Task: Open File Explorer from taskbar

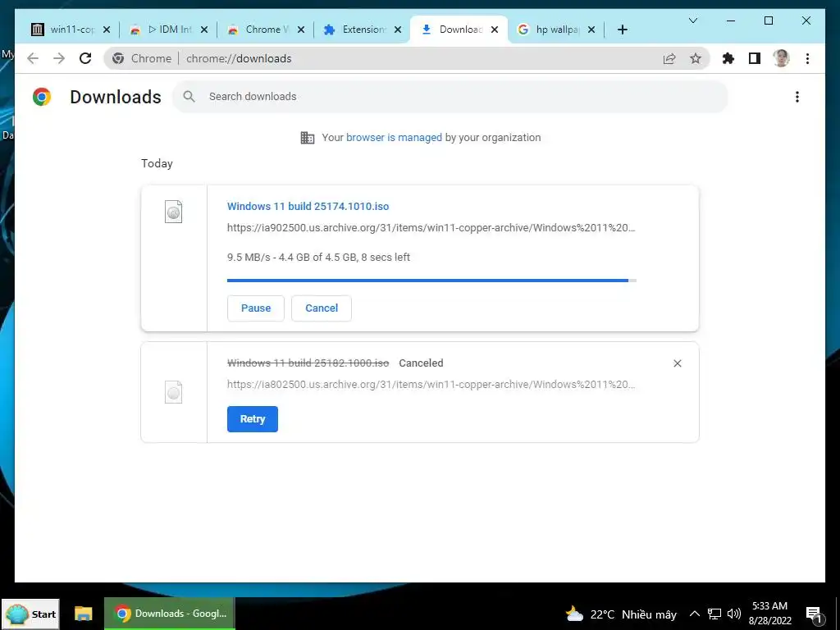Action: coord(83,614)
